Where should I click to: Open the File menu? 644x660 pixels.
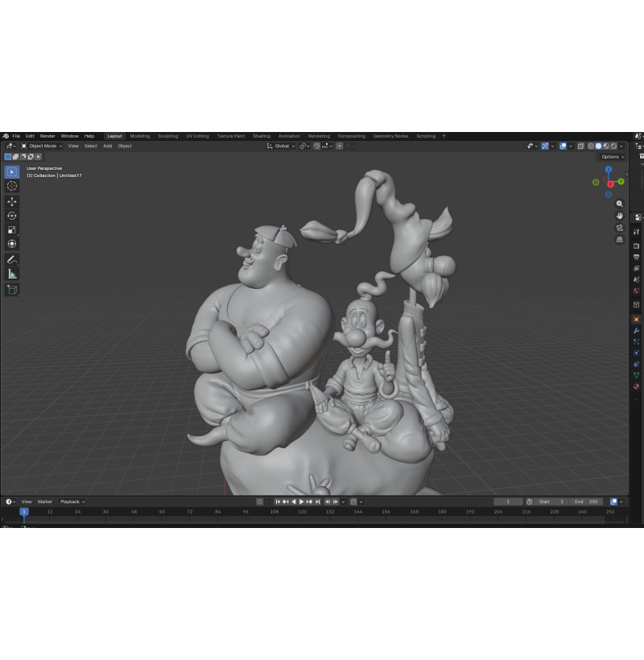(x=16, y=136)
